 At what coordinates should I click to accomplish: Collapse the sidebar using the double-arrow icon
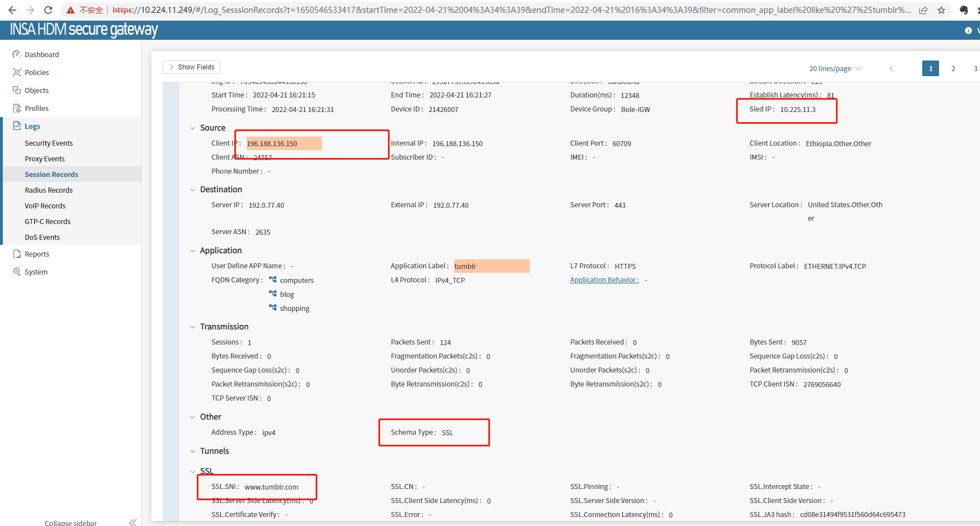132,523
